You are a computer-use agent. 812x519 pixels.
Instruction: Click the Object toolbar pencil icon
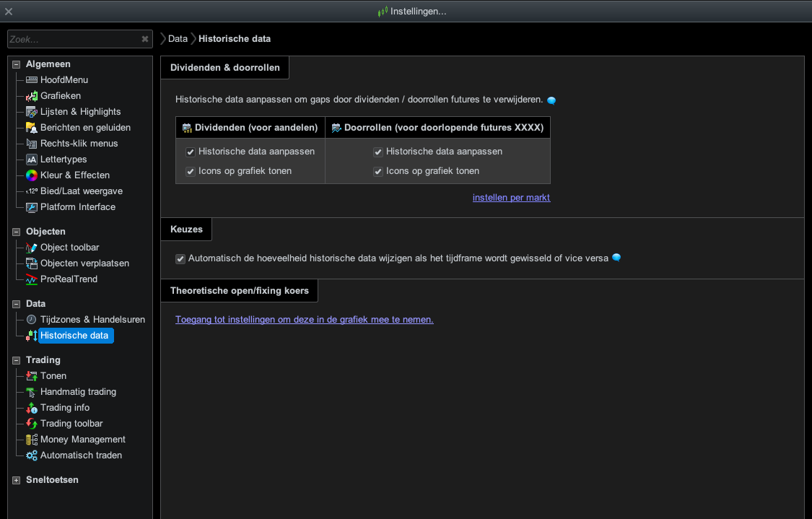(x=32, y=248)
